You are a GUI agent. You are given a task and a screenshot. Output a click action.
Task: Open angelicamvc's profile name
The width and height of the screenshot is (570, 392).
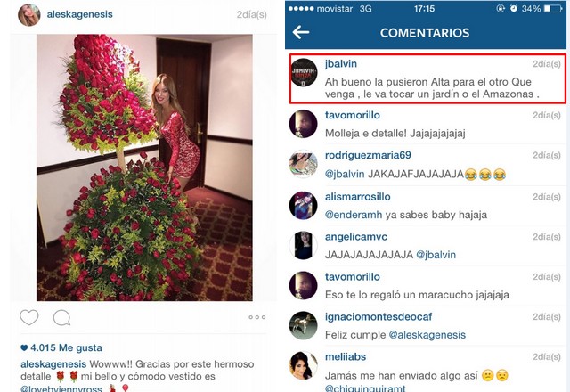(356, 237)
